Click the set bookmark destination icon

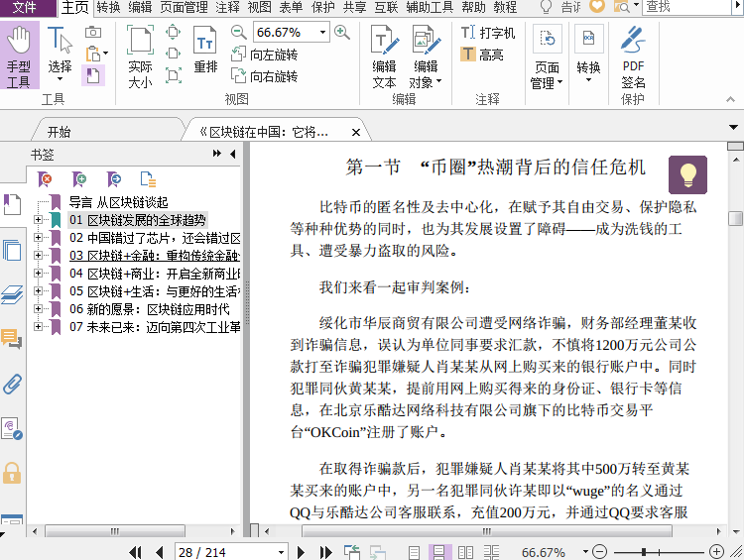114,179
